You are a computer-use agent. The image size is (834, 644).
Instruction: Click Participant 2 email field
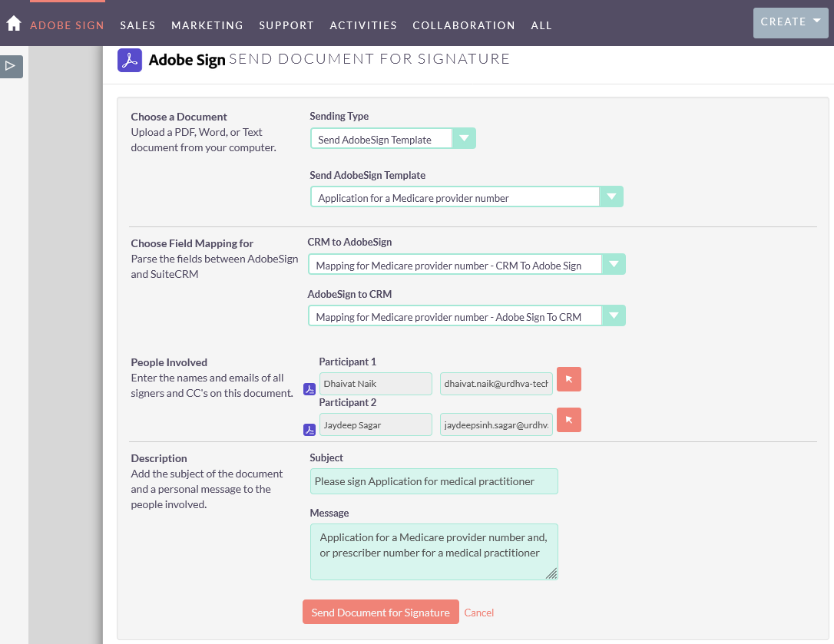click(x=496, y=425)
